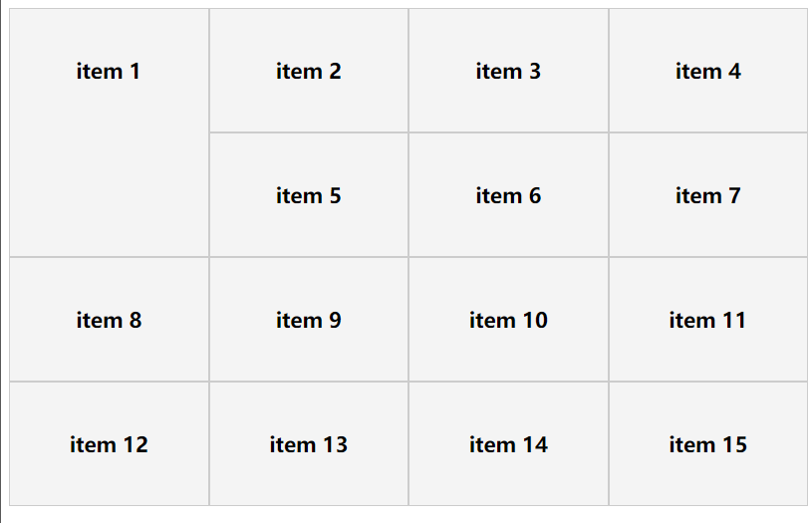The width and height of the screenshot is (812, 523).
Task: Click the item 3 grid cell
Action: [x=508, y=71]
